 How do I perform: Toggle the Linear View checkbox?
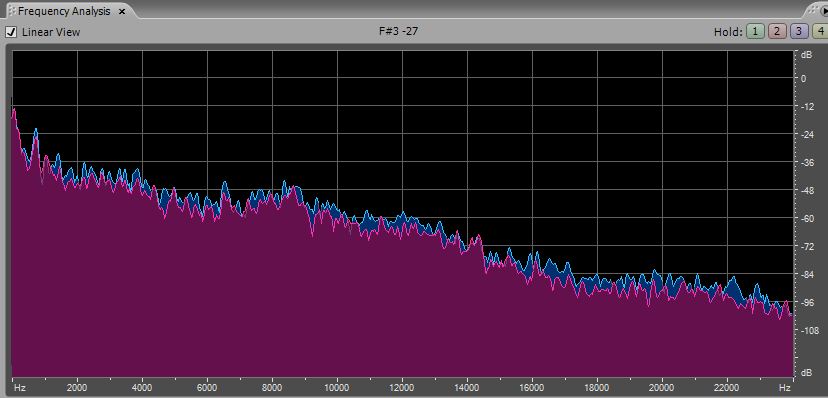click(x=11, y=32)
